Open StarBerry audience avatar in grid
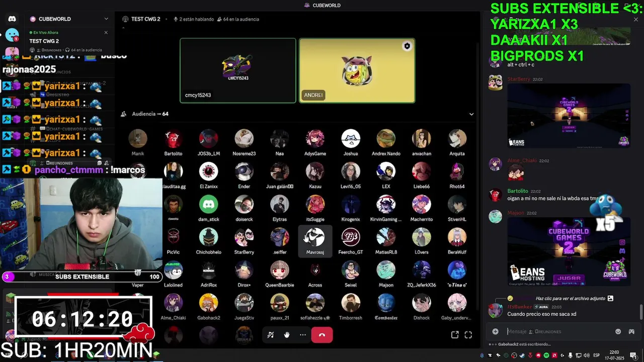 [244, 237]
